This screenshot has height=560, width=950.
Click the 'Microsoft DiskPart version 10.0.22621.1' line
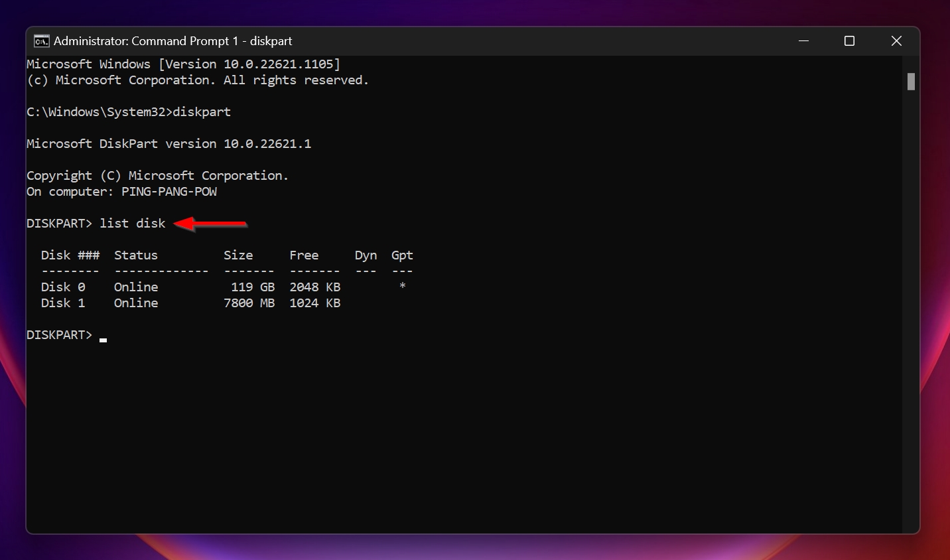coord(169,144)
